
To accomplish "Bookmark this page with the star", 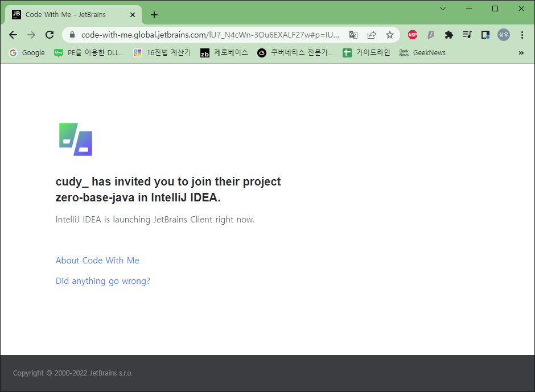I will [x=390, y=35].
